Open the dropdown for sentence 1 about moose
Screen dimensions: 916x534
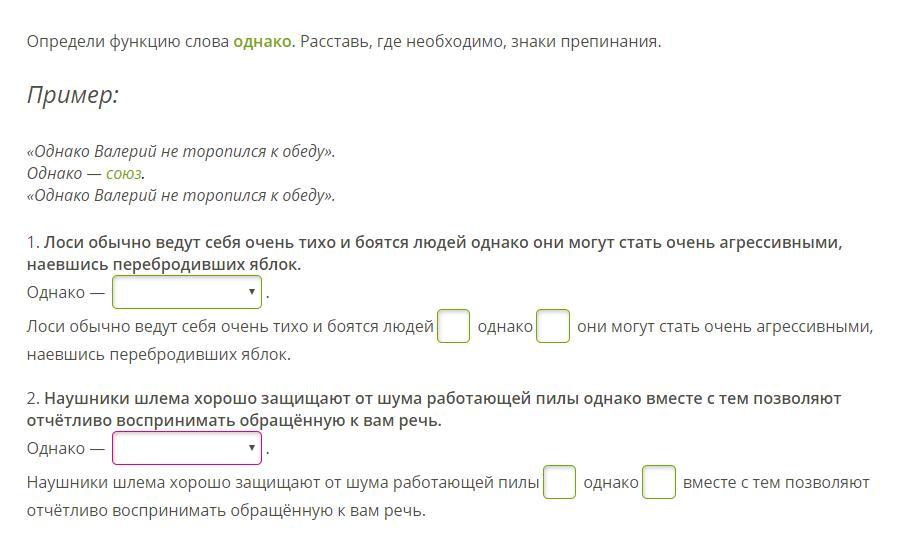[187, 292]
